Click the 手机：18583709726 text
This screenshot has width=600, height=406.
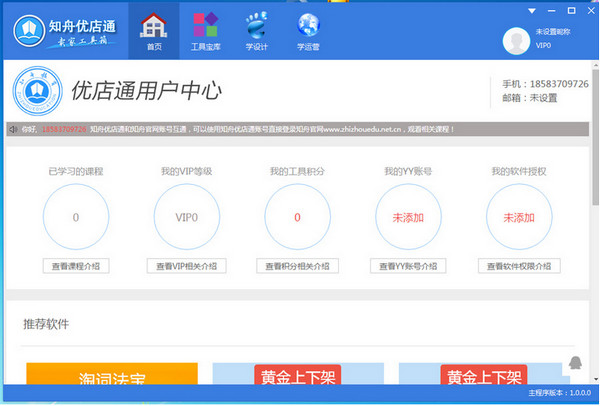(x=545, y=84)
